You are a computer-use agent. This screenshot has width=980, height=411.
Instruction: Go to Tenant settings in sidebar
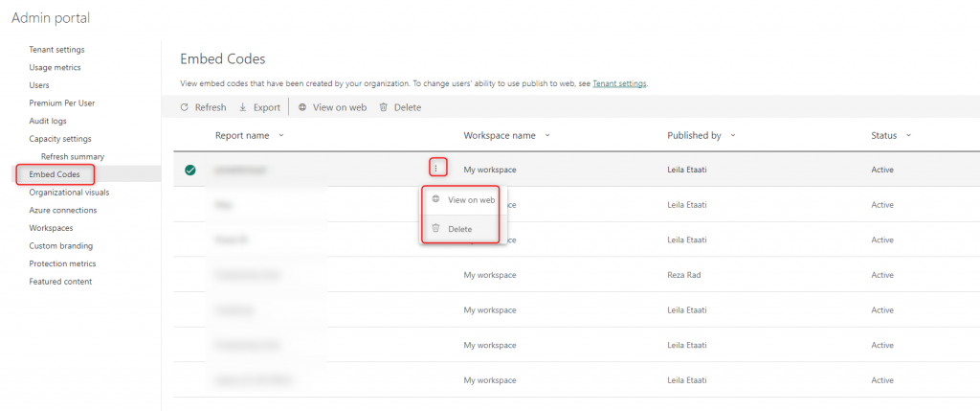pos(56,50)
